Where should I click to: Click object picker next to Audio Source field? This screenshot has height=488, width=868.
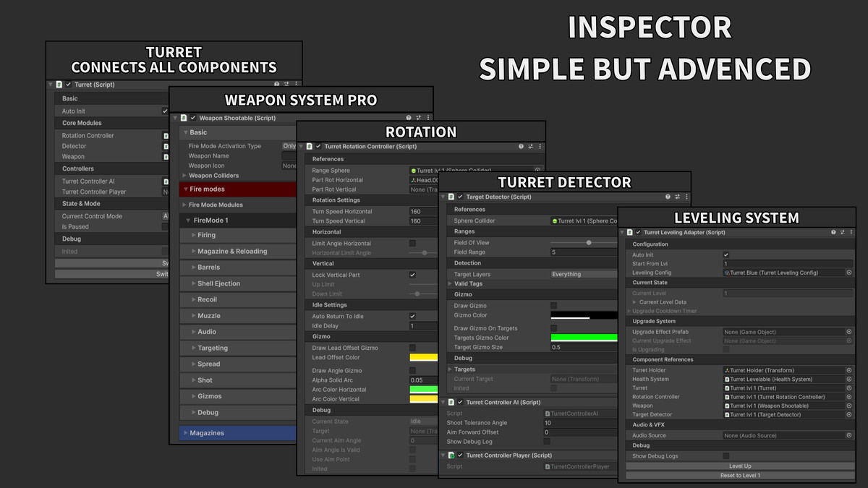click(849, 435)
